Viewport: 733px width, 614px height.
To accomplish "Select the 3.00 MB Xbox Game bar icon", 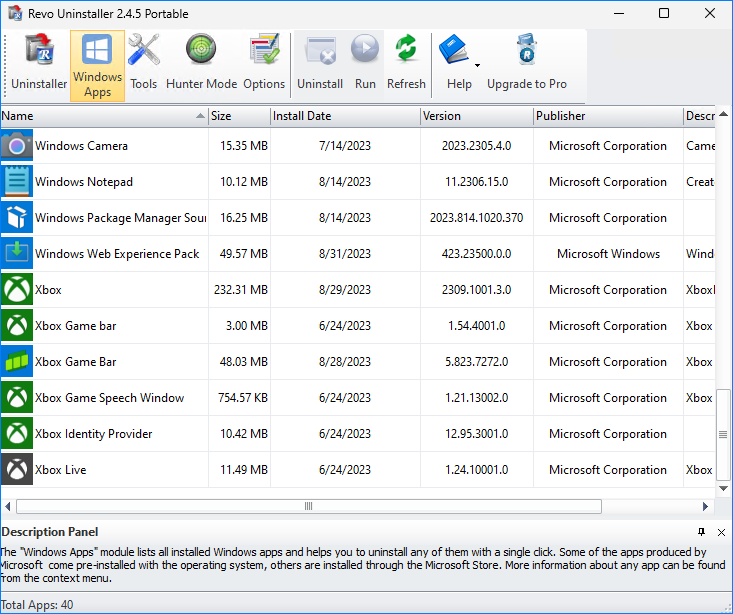I will [x=17, y=325].
